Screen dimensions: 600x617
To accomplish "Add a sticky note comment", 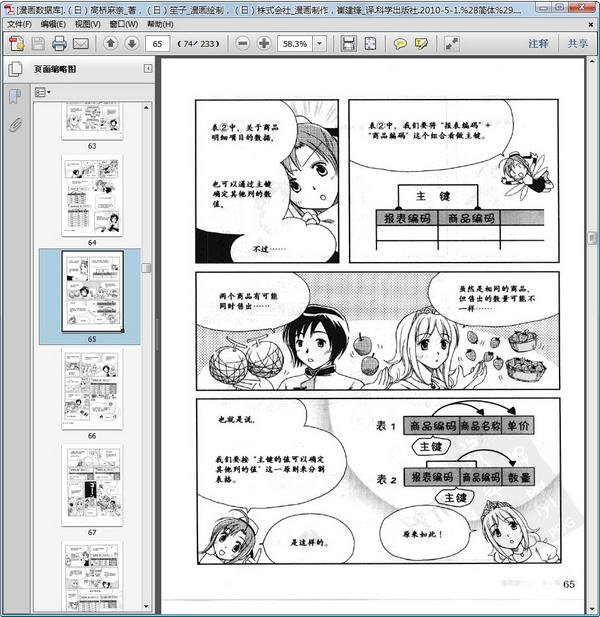I will point(400,43).
